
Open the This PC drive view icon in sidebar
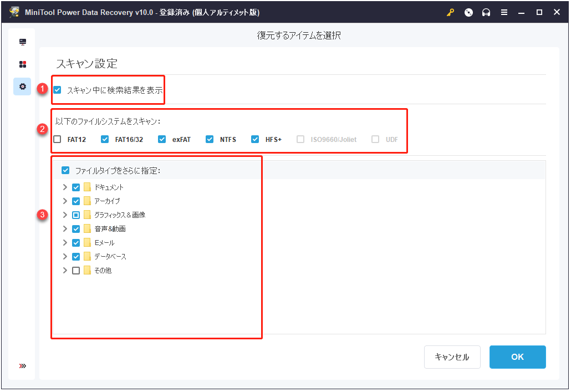coord(23,42)
